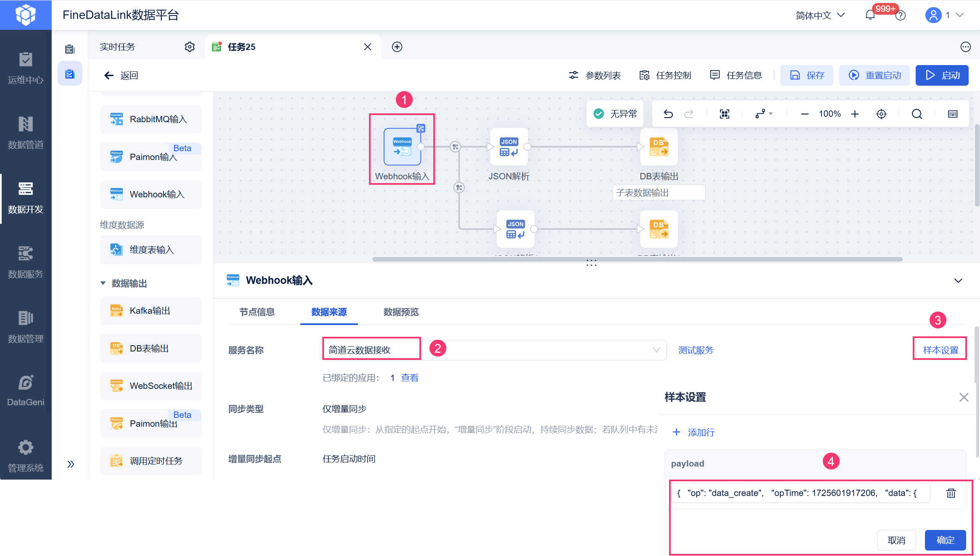Open 参数列表

click(595, 75)
